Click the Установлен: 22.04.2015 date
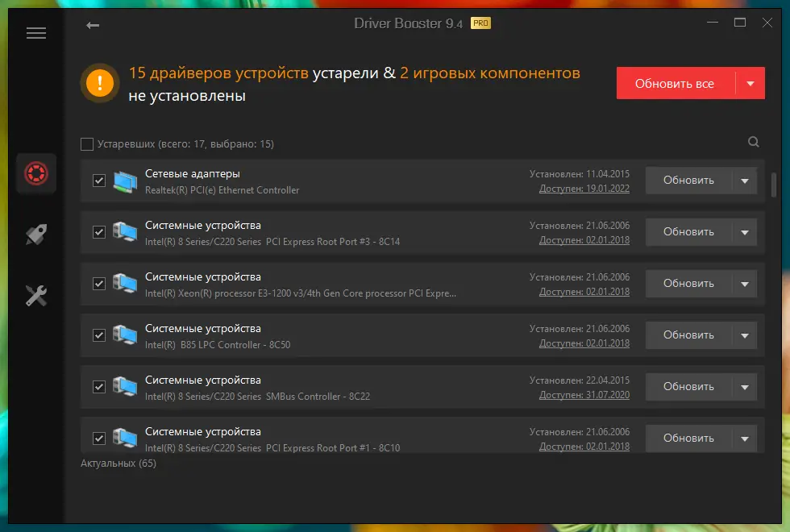This screenshot has width=790, height=532. [580, 380]
